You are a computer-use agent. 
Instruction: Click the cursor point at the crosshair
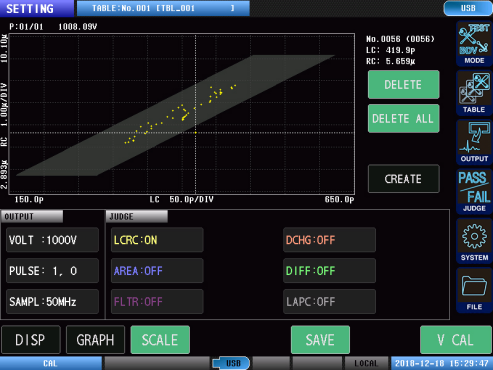(195, 133)
